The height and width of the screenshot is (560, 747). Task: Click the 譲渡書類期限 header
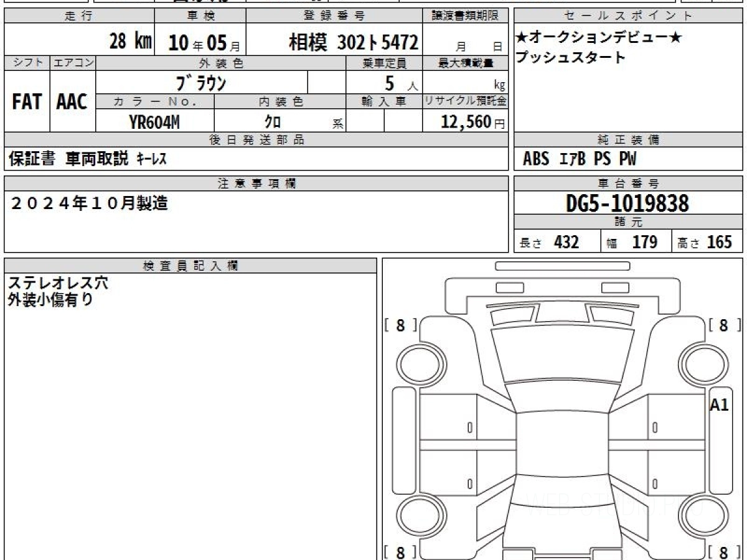pos(466,16)
